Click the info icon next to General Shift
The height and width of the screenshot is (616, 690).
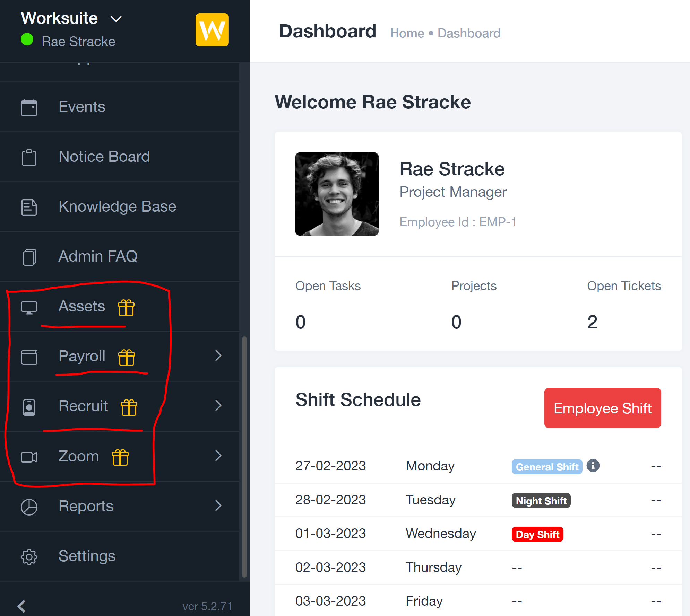[593, 466]
